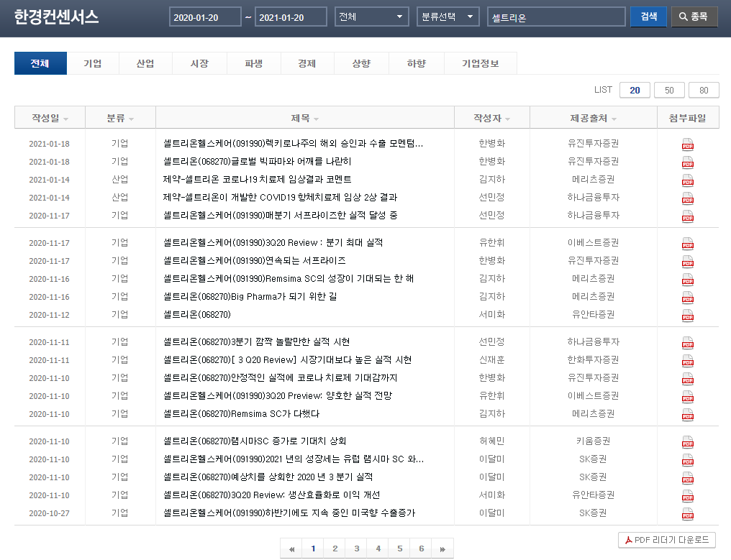
Task: Click the start date field 2020-01-20
Action: [205, 17]
